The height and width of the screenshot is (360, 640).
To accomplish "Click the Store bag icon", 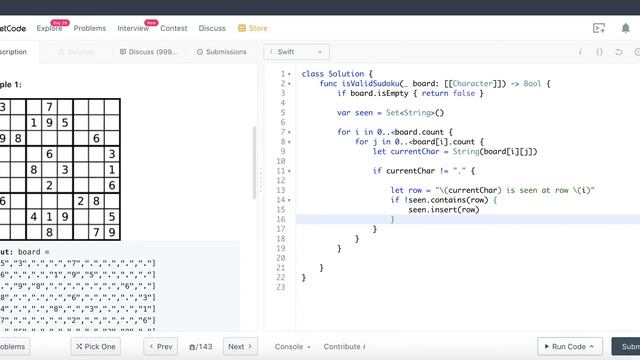I will tap(242, 28).
